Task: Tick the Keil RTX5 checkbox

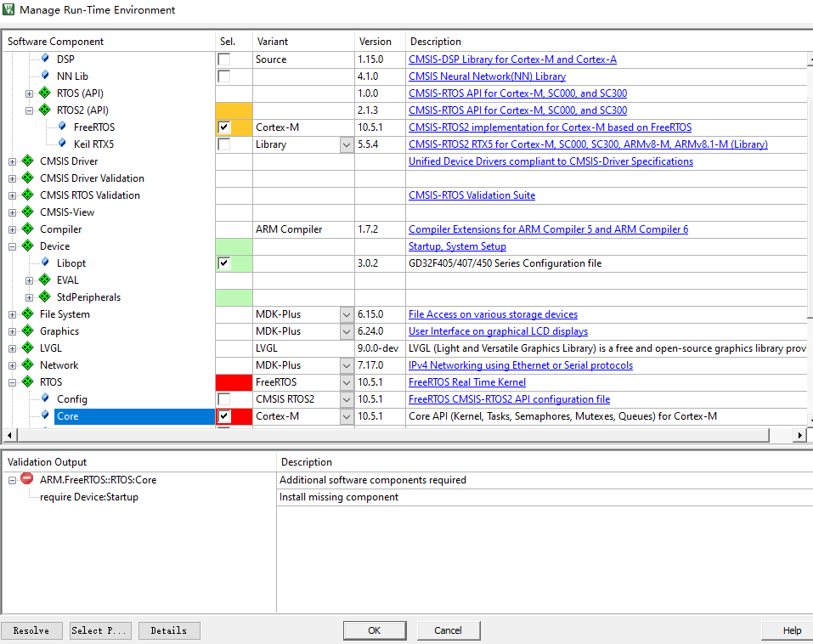Action: click(224, 144)
